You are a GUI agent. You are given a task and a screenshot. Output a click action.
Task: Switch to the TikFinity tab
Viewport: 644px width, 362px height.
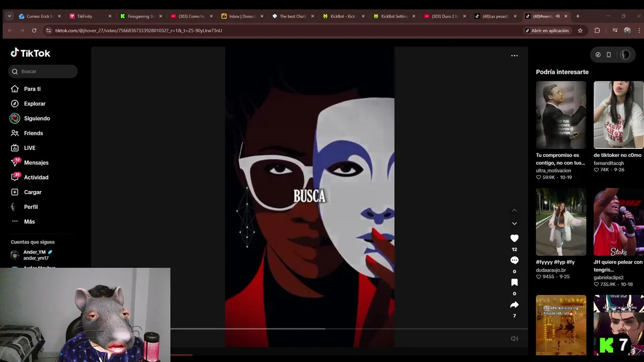[90, 16]
